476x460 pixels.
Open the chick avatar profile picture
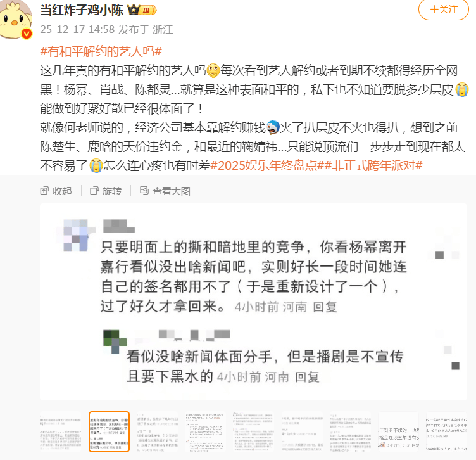15,19
